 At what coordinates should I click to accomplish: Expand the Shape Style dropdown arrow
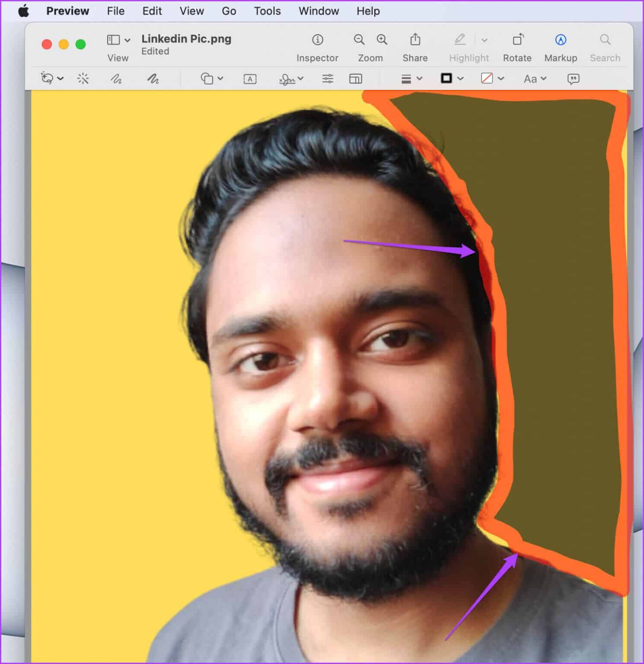(419, 79)
